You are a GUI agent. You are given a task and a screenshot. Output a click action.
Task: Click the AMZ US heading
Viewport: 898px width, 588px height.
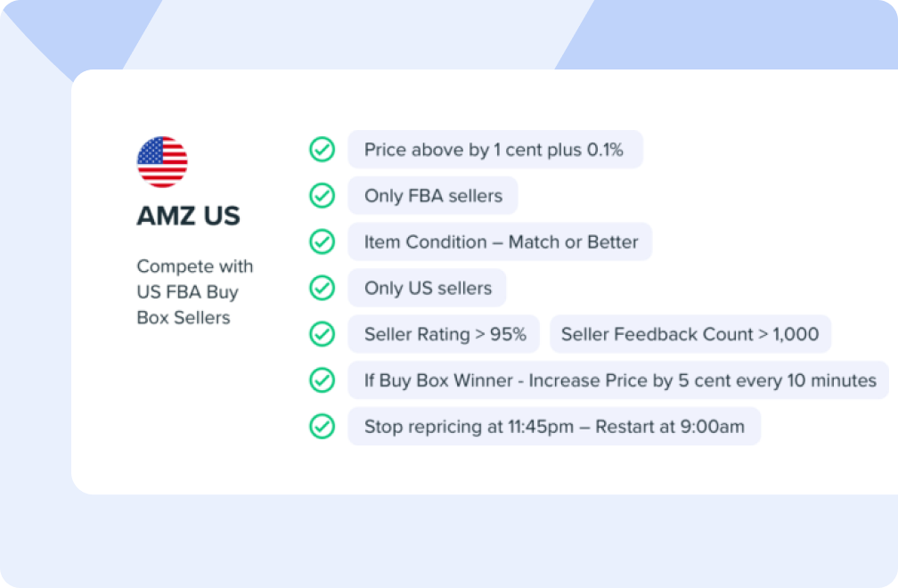189,216
